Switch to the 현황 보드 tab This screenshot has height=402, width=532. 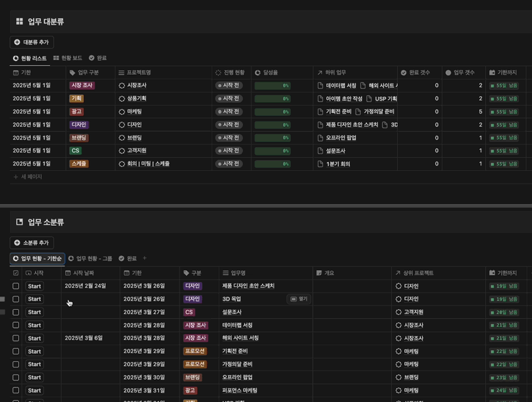(x=68, y=58)
